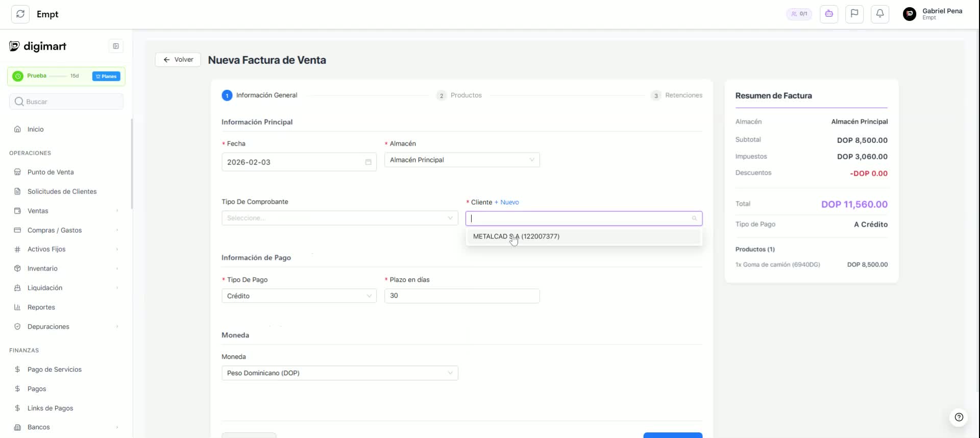Click the flag icon in top bar
The height and width of the screenshot is (438, 980).
pyautogui.click(x=854, y=14)
